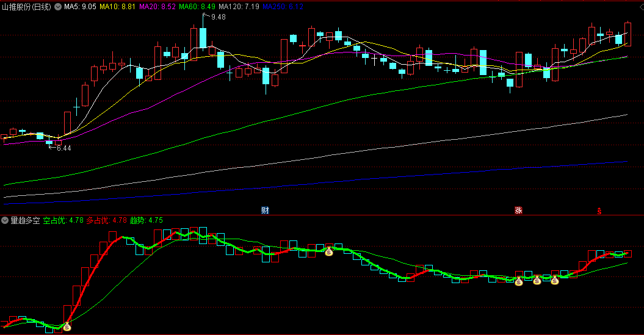
Task: Select the MA20: 8.52 label
Action: (157, 7)
